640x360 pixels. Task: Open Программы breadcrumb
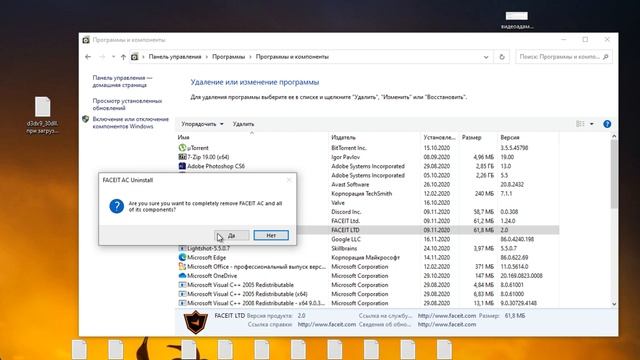click(229, 57)
